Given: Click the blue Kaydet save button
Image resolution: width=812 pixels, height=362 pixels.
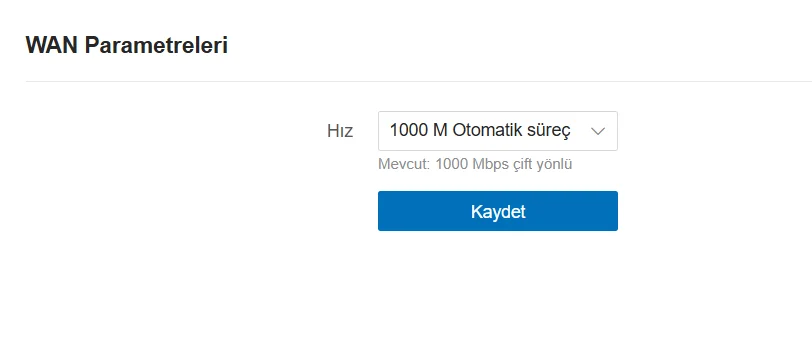Looking at the screenshot, I should point(498,211).
